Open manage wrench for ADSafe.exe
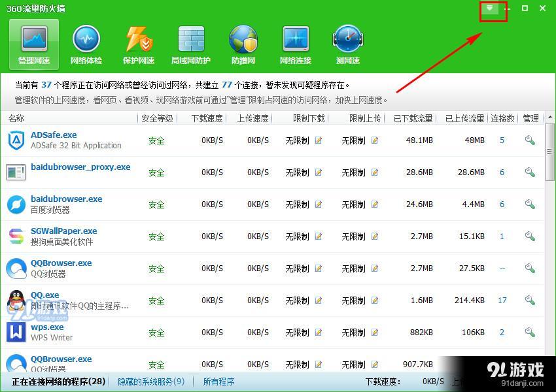Screen dimensions: 556x392 [x=530, y=140]
